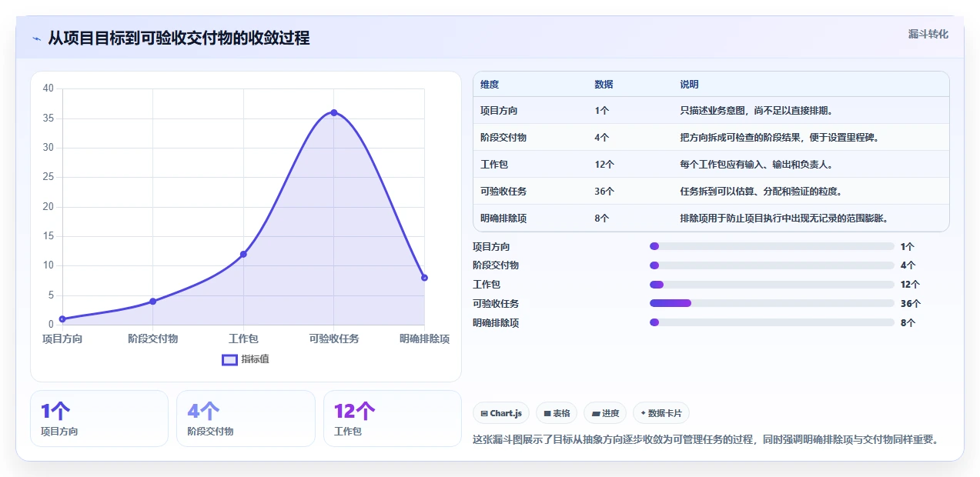
Task: Click the 36个 value in the table
Action: click(604, 192)
